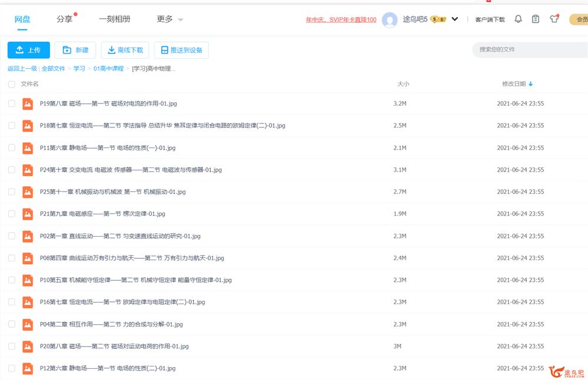
Task: Open the 01高中课程 breadcrumb folder
Action: (x=109, y=69)
